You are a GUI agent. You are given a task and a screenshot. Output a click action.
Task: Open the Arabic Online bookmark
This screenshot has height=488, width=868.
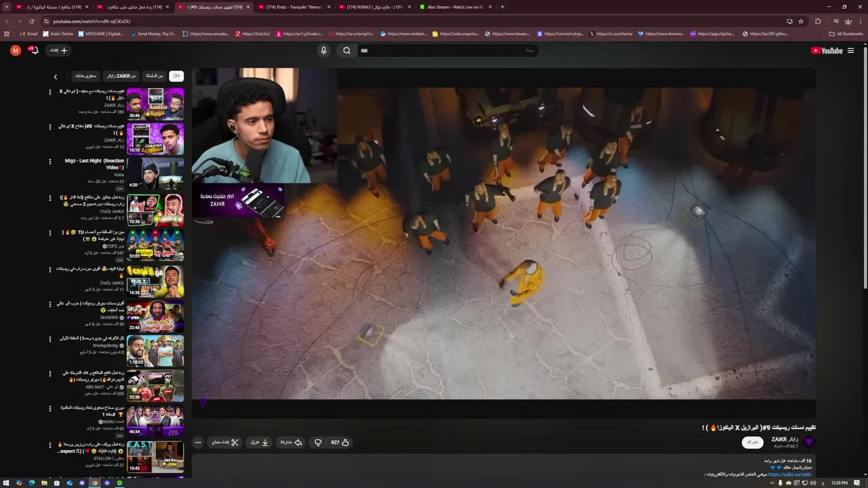tap(58, 34)
